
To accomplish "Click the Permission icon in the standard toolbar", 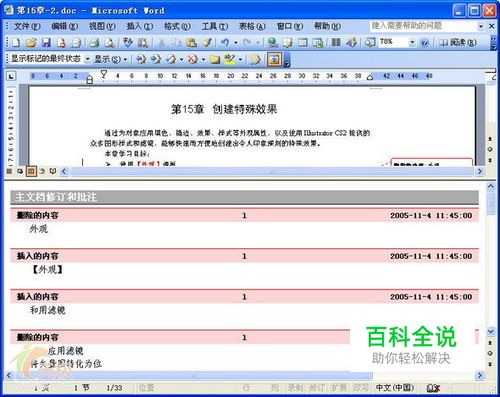I will coord(61,42).
